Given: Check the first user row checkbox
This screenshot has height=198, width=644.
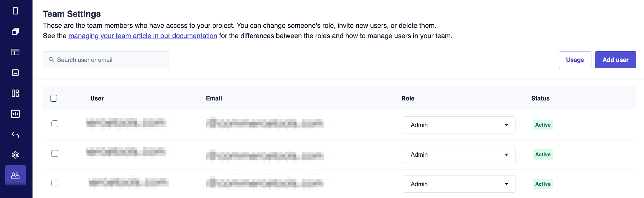Looking at the screenshot, I should [x=55, y=124].
